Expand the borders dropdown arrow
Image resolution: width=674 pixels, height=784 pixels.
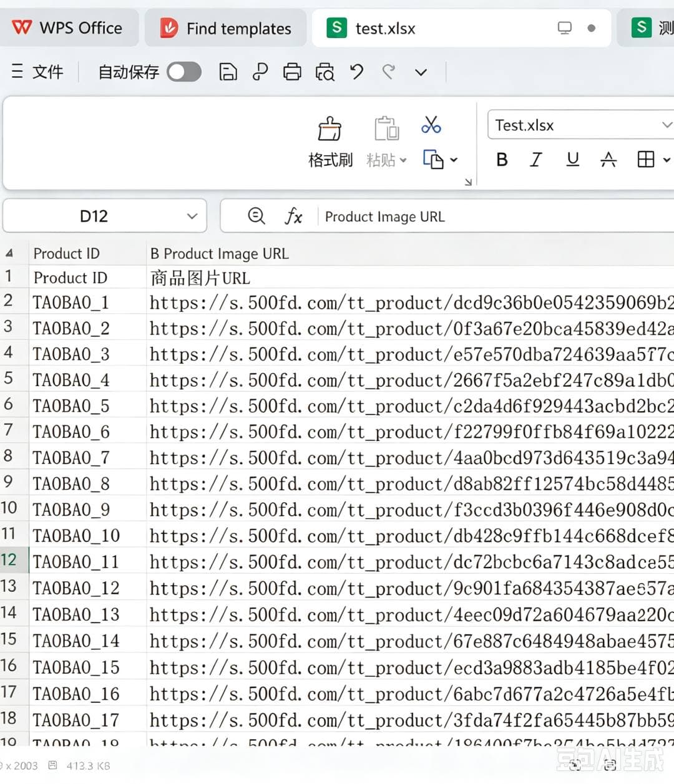[667, 160]
